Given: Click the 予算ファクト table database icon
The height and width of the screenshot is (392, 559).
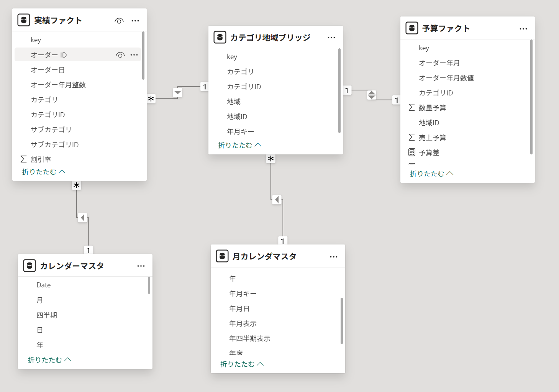Looking at the screenshot, I should click(x=412, y=28).
